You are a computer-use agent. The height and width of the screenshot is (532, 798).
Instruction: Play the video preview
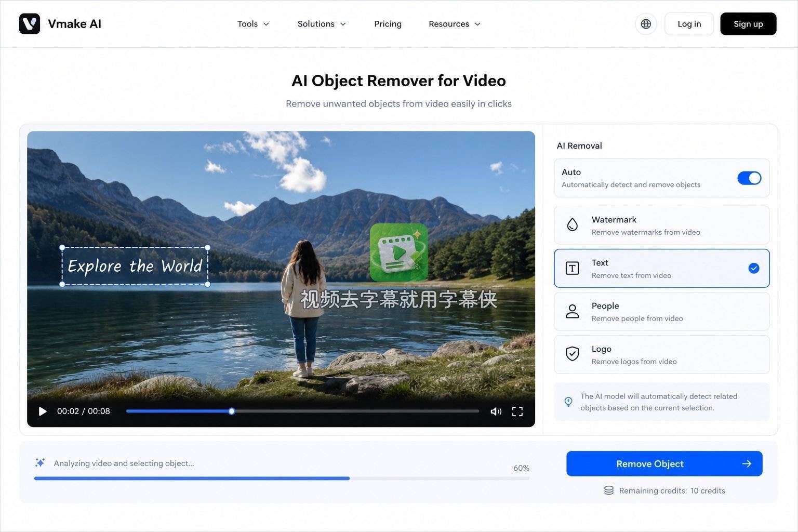point(43,411)
